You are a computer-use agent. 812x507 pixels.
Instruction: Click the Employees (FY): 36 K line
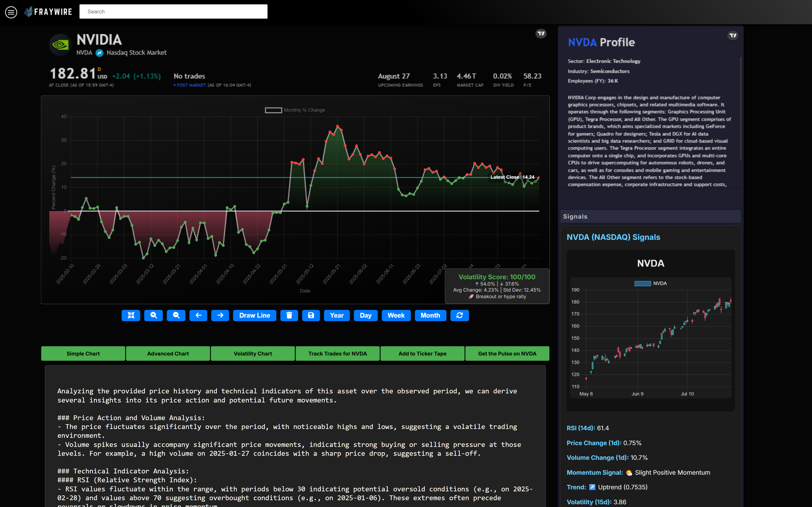pyautogui.click(x=593, y=81)
